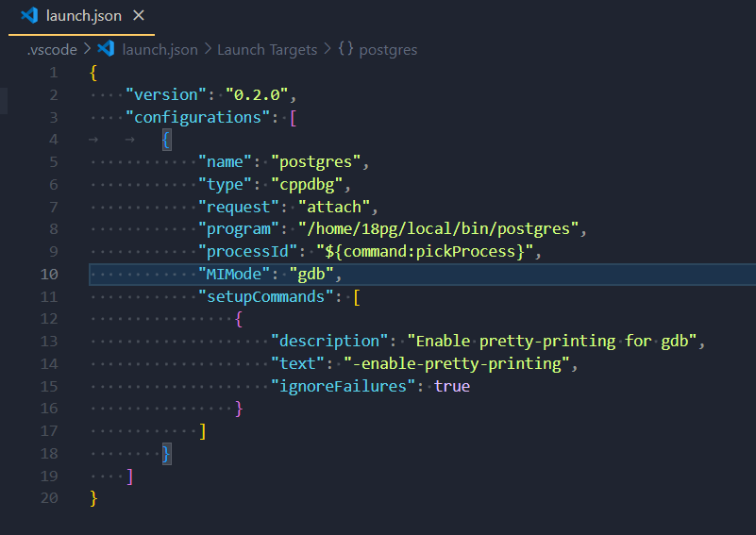
Task: Click the "program" key
Action: (x=238, y=229)
